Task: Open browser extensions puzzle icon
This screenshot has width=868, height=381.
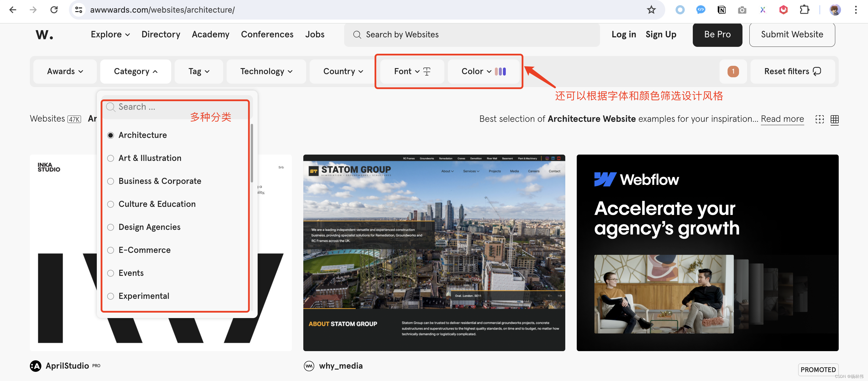Action: (804, 10)
